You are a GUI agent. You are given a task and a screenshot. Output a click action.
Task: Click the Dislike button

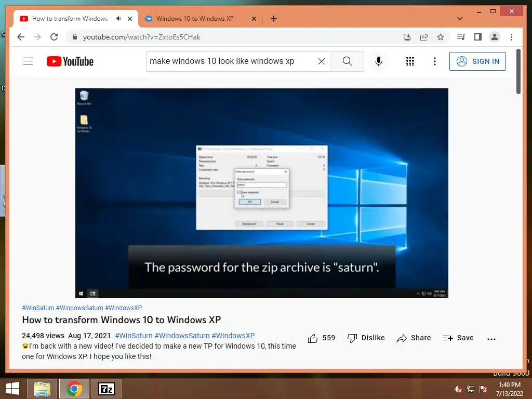[x=366, y=338]
